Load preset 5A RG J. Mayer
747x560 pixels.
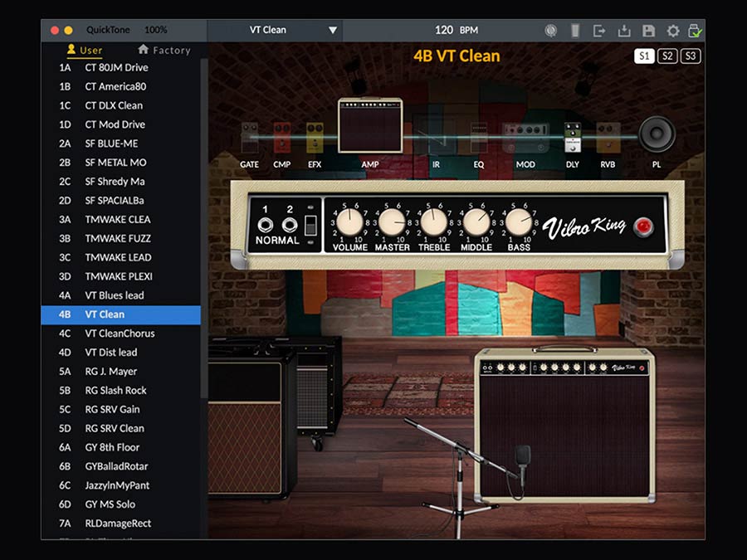pos(111,372)
